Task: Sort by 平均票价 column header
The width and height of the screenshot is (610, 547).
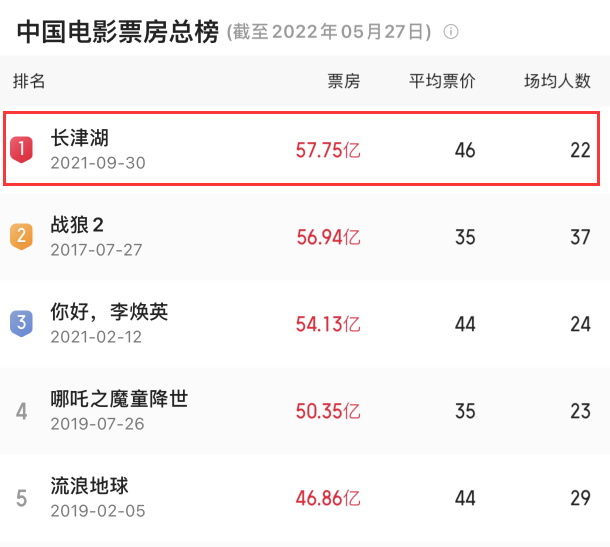Action: [442, 81]
